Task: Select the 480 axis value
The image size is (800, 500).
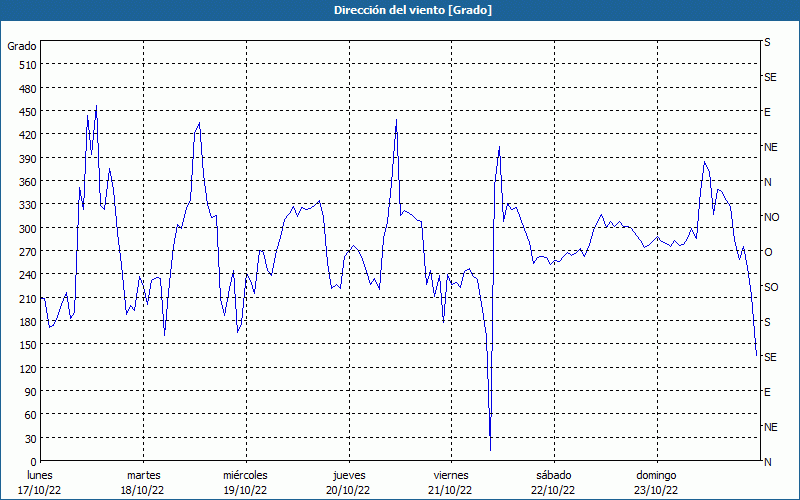Action: (x=28, y=89)
